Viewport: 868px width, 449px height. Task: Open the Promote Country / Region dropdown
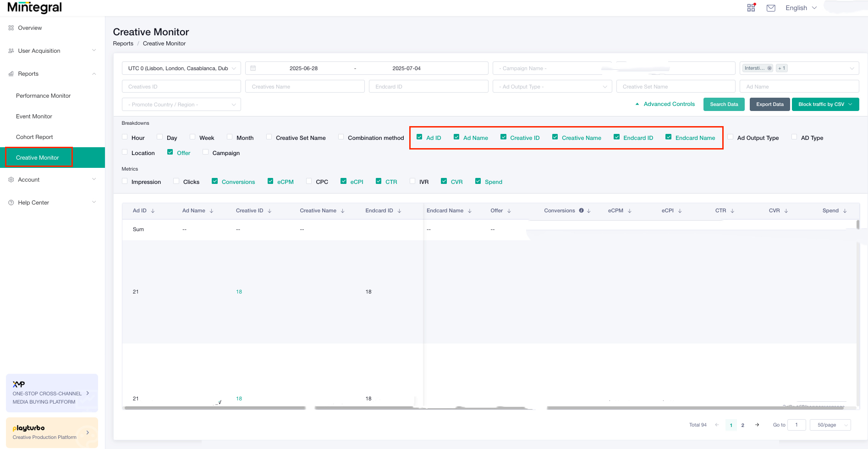[x=181, y=104]
